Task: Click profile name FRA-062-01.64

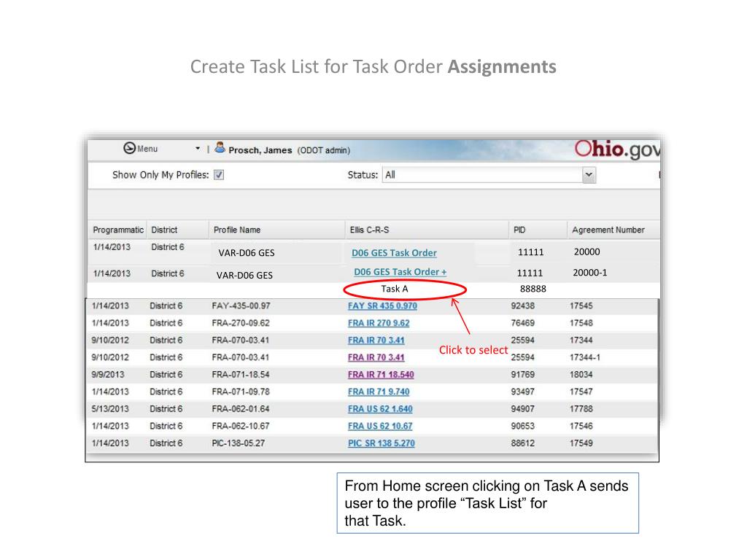Action: [241, 408]
